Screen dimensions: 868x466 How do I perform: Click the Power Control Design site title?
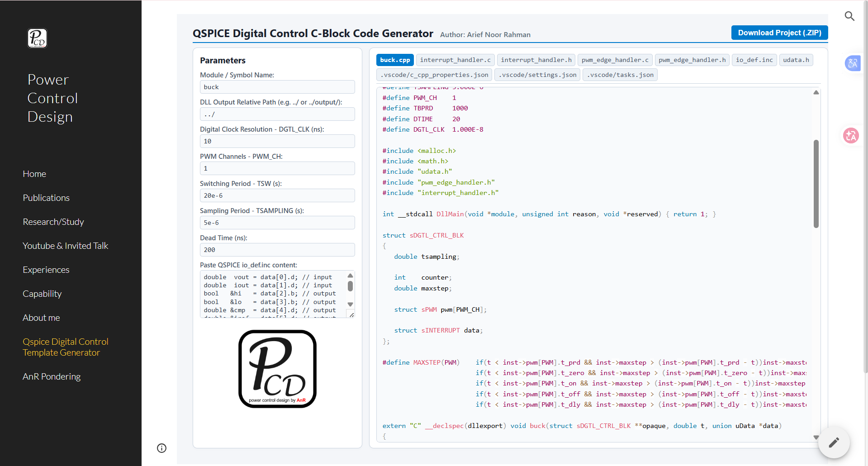click(x=52, y=98)
